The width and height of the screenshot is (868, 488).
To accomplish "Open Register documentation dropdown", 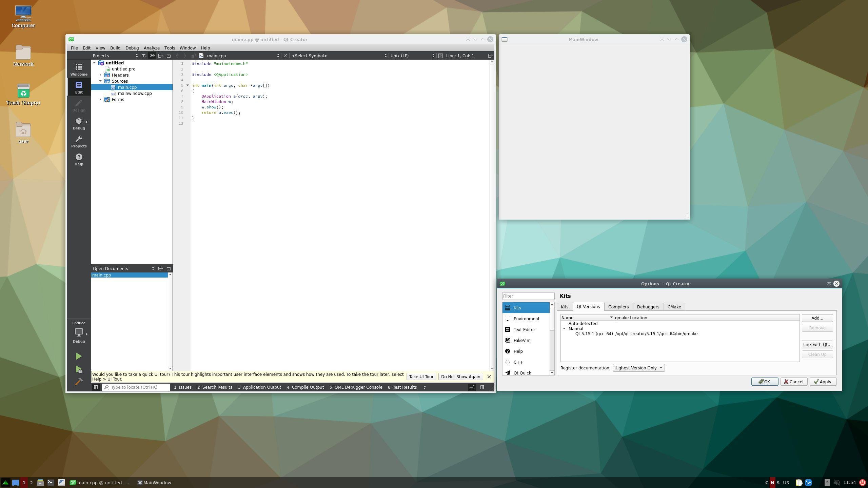I will pos(638,368).
